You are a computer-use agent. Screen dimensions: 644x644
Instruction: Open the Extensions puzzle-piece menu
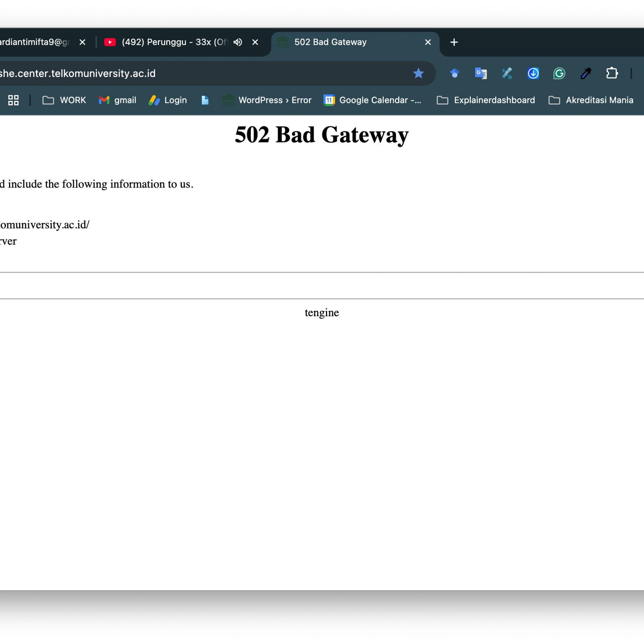[x=612, y=73]
